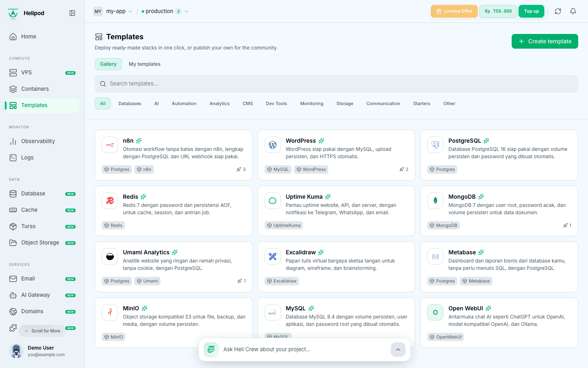This screenshot has height=368, width=588.
Task: Focus the Search templates field
Action: (x=336, y=84)
